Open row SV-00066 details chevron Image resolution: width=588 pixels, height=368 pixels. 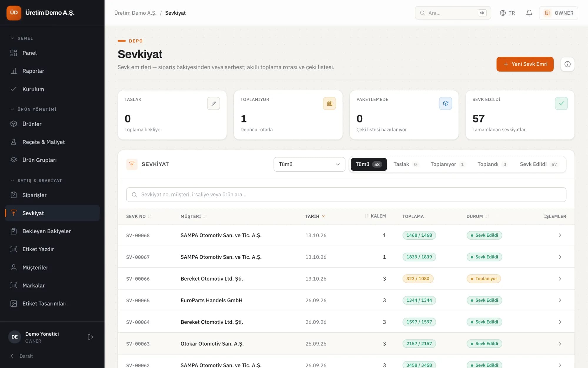tap(560, 279)
